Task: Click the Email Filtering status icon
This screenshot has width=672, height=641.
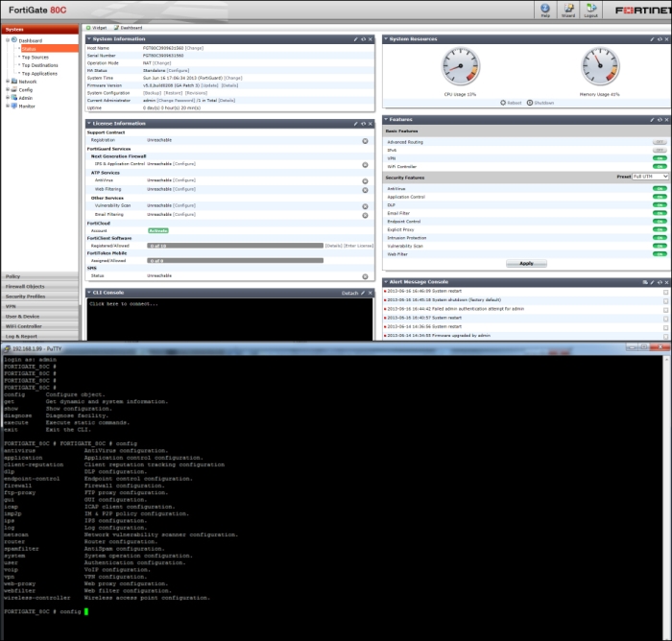Action: [x=365, y=215]
